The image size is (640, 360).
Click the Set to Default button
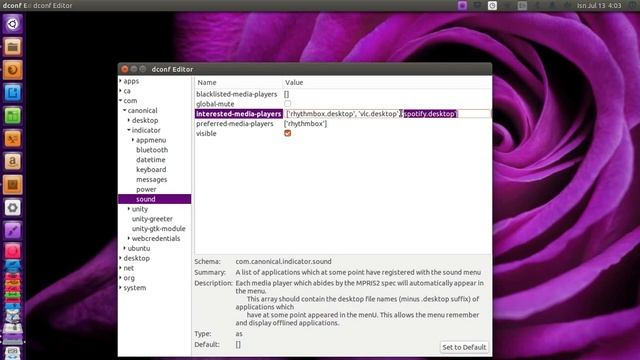pos(464,347)
